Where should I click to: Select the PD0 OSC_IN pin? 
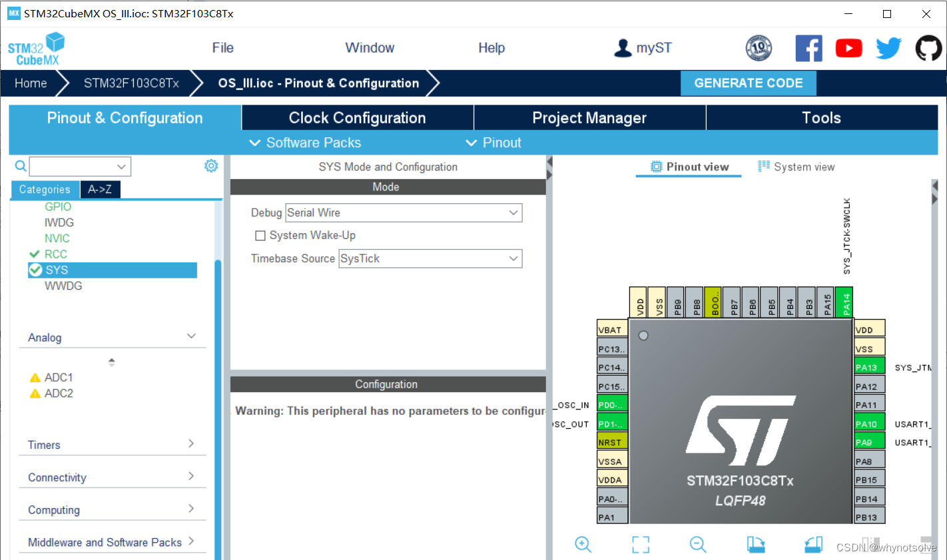[613, 404]
